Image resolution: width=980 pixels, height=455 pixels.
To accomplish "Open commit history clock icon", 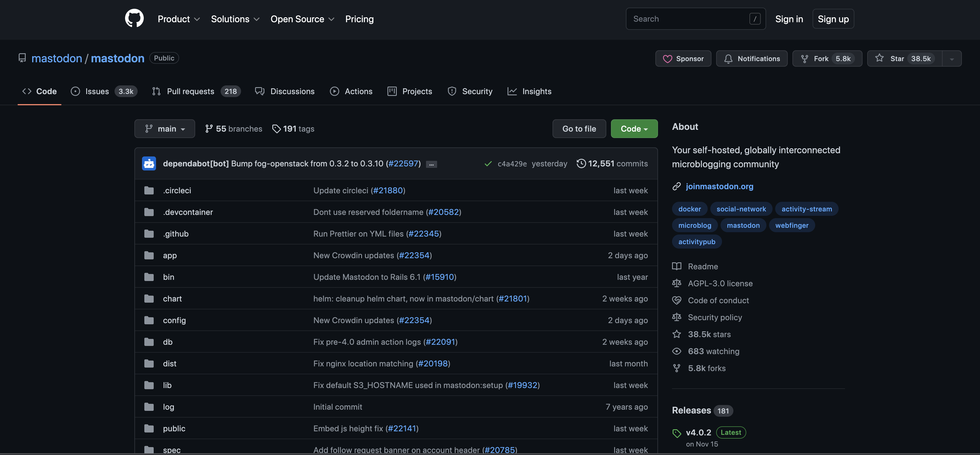I will [581, 163].
